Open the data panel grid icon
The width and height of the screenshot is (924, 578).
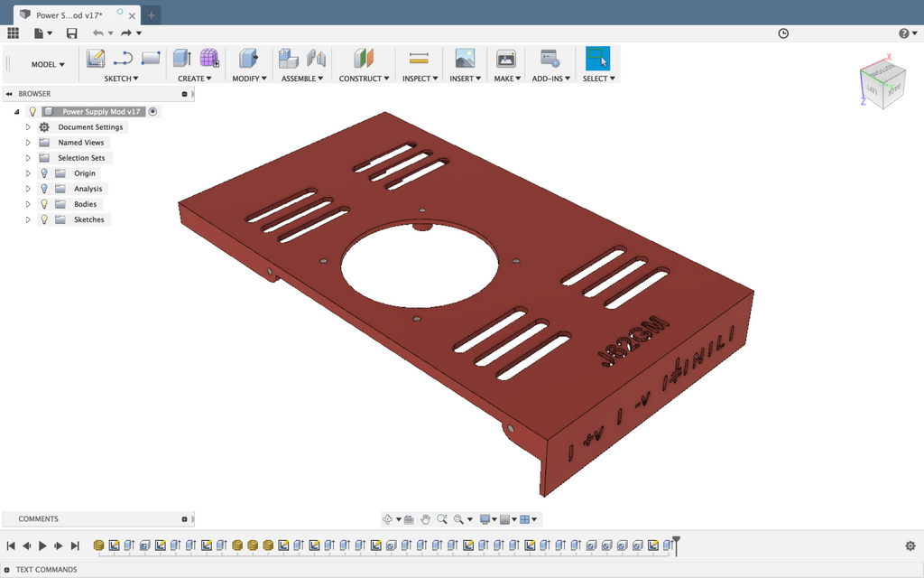(x=13, y=33)
